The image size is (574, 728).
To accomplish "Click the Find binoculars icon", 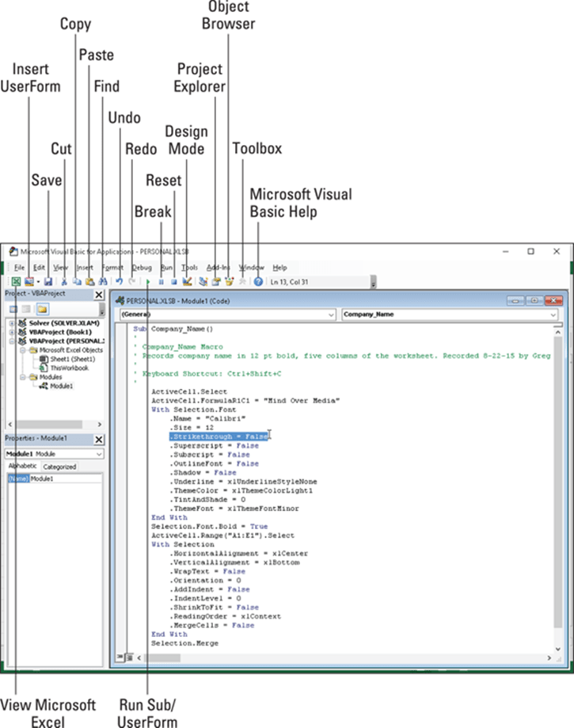I will [x=103, y=281].
